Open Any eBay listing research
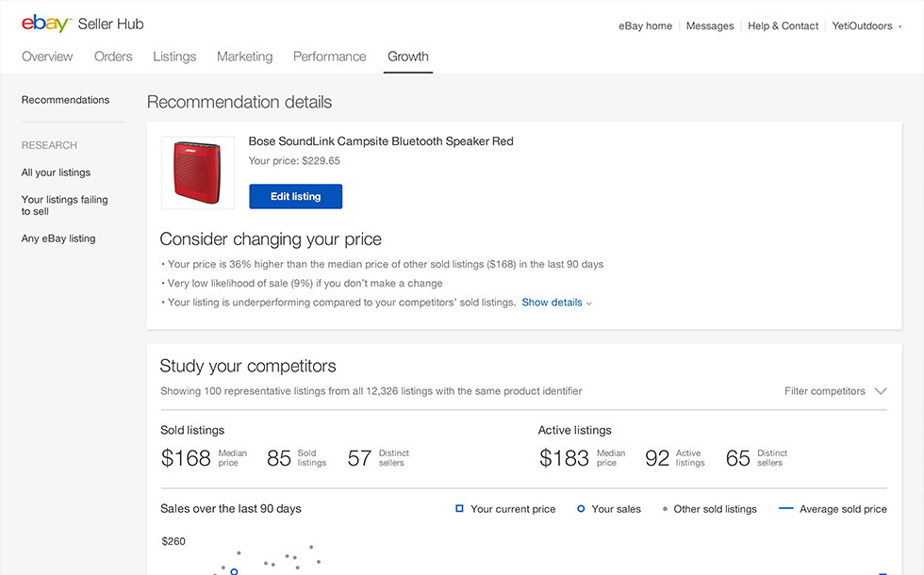This screenshot has width=924, height=575. tap(58, 238)
